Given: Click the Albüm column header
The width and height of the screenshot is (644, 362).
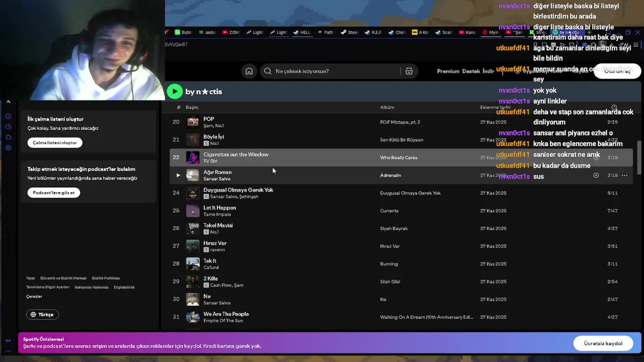Looking at the screenshot, I should pyautogui.click(x=387, y=108).
